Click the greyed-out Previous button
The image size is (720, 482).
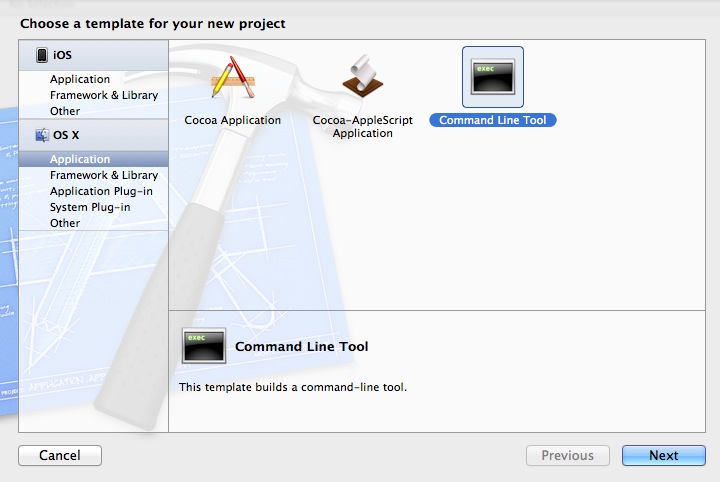tap(567, 455)
